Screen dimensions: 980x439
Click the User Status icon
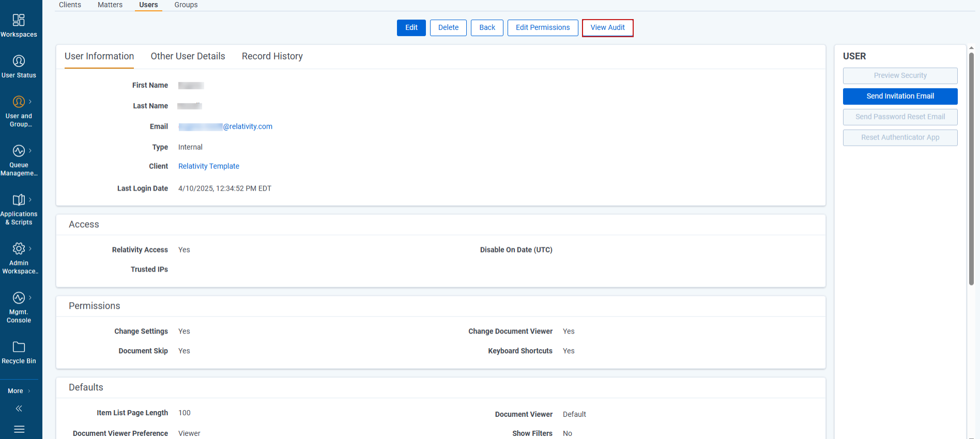pos(19,61)
